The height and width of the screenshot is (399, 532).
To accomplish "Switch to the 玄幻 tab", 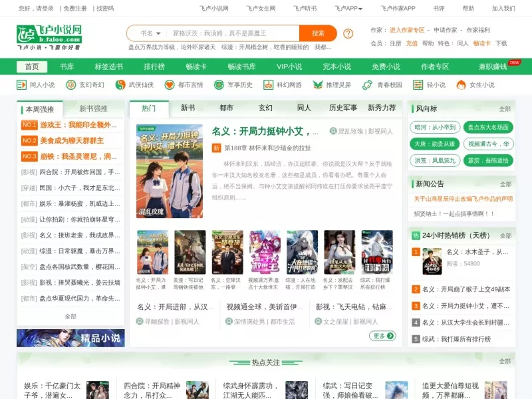I will point(265,108).
